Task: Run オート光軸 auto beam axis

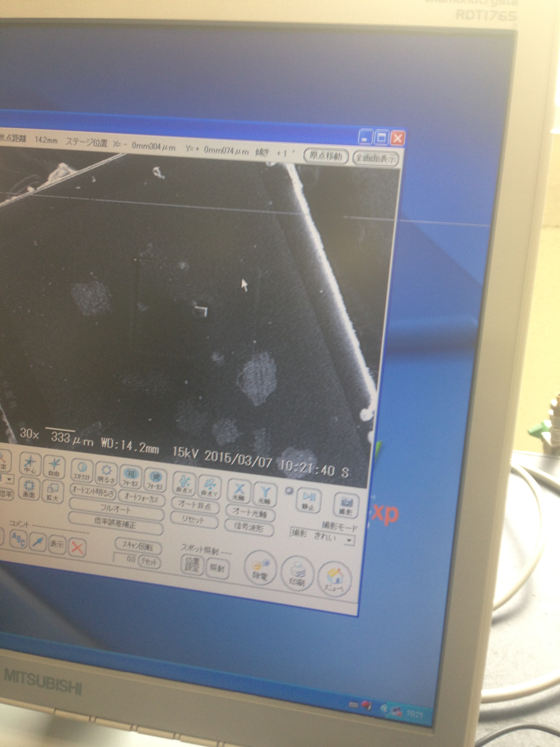Action: (x=250, y=513)
